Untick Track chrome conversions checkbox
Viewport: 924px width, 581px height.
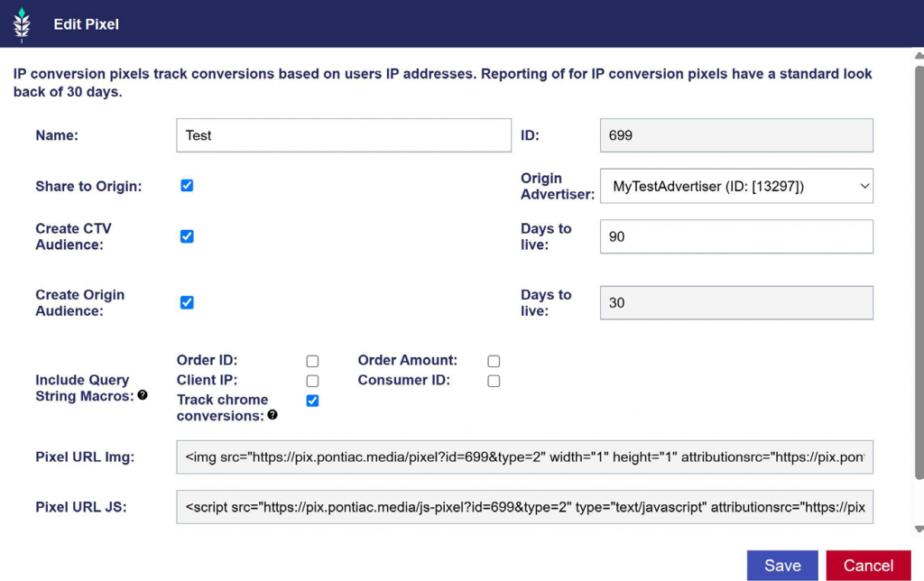click(312, 401)
